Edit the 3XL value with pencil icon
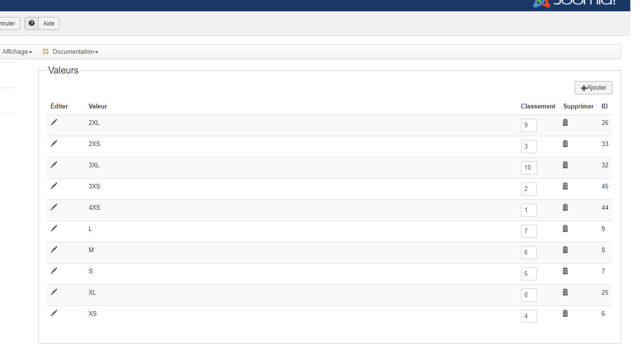 [54, 165]
